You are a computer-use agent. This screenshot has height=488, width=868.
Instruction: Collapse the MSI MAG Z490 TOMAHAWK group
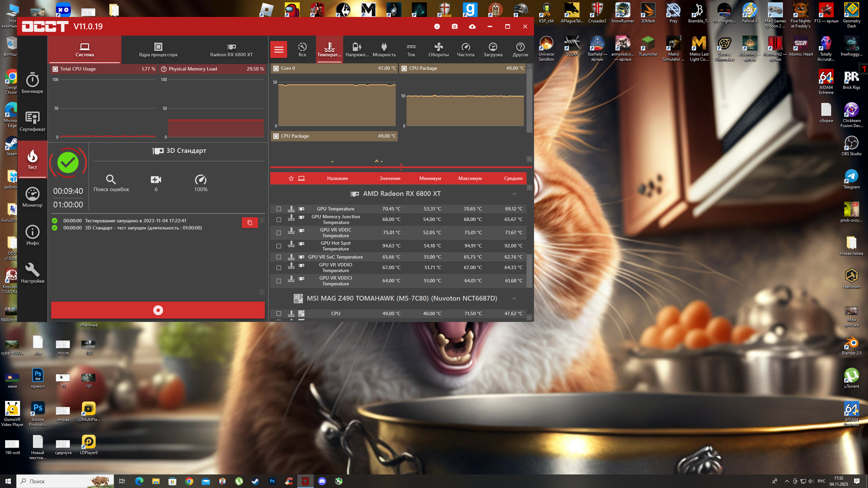pos(514,299)
